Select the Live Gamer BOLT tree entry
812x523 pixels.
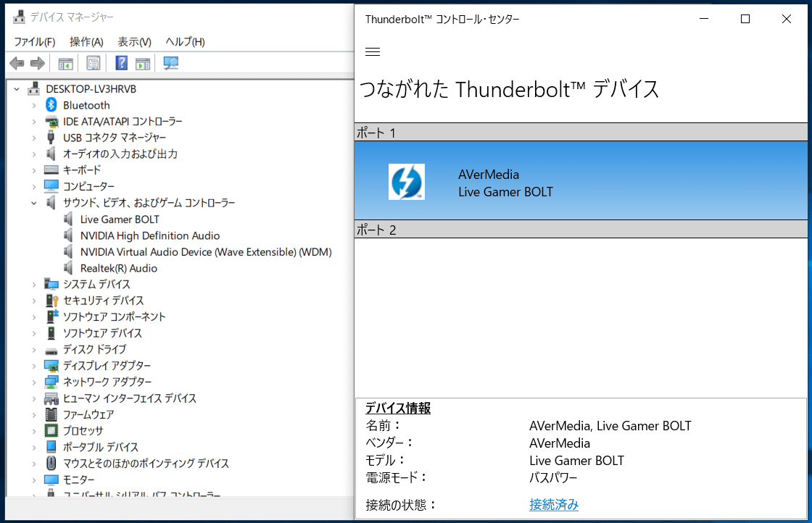[x=120, y=219]
